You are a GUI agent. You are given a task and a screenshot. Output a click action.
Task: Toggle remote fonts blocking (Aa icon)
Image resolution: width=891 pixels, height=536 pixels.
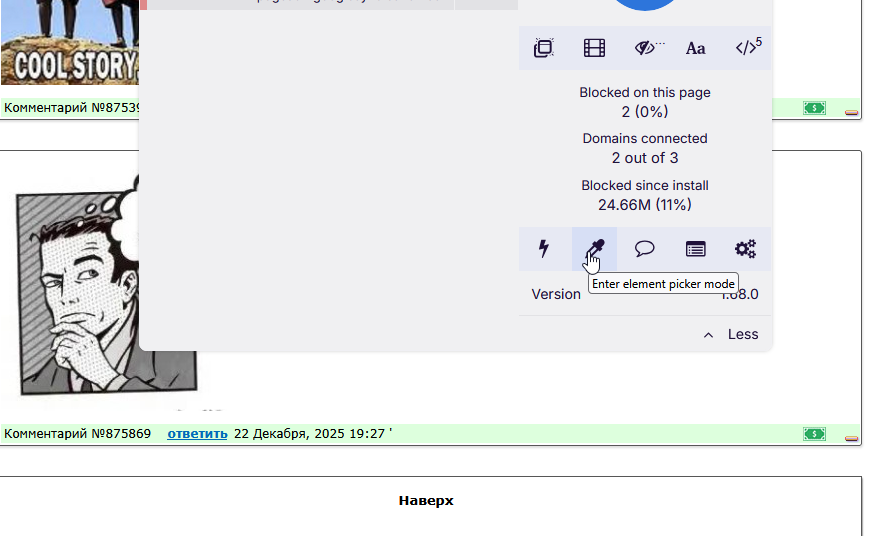click(696, 48)
